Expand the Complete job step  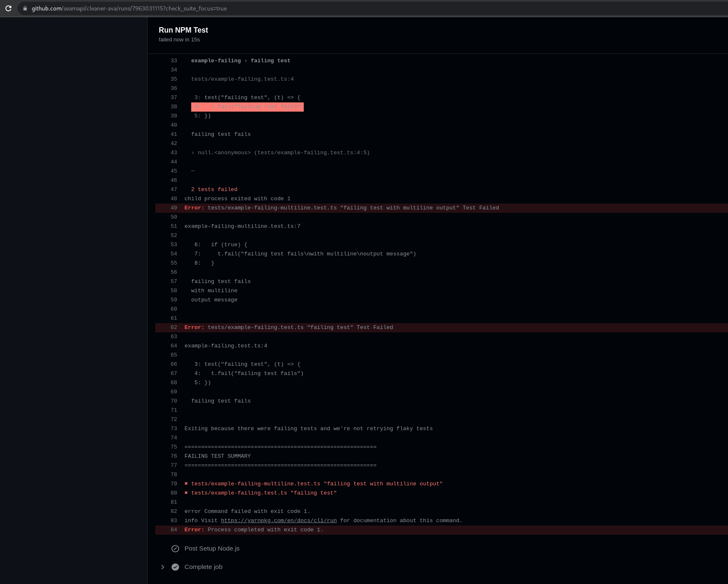[163, 567]
